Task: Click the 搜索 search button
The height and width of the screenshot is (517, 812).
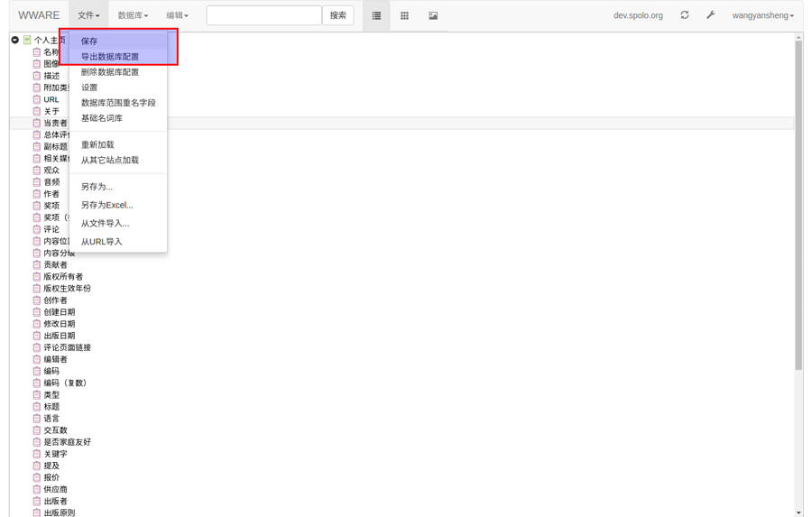Action: (338, 15)
